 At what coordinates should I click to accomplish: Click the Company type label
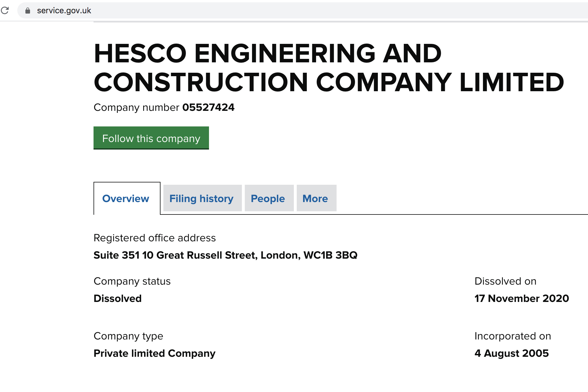(x=128, y=336)
